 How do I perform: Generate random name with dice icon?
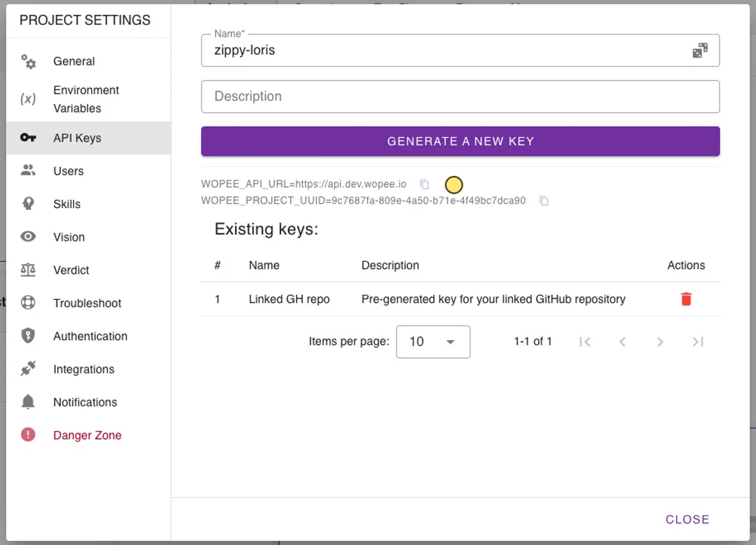point(700,51)
